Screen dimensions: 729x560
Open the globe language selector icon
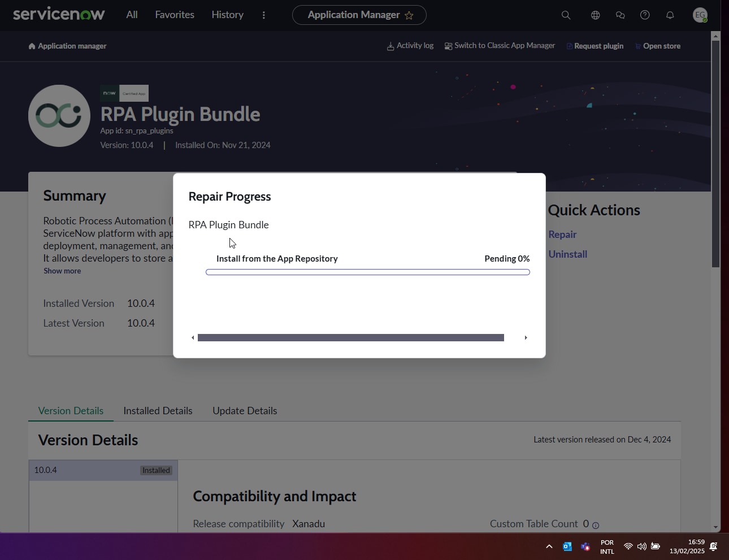pos(595,15)
